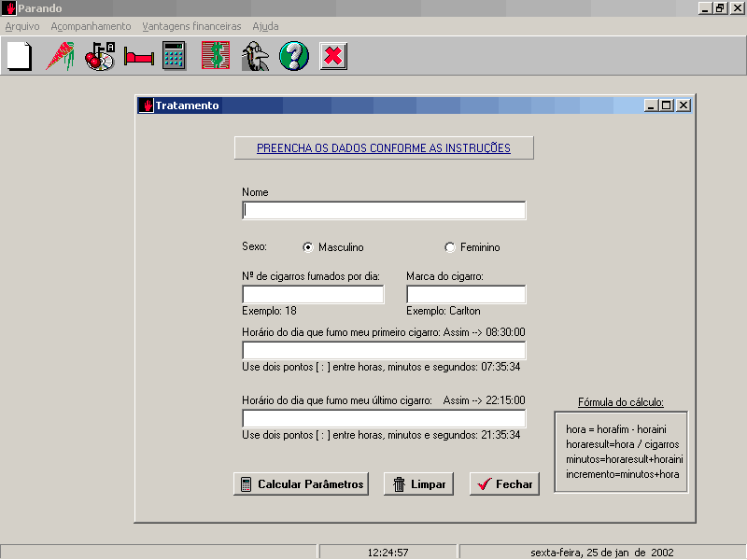The image size is (747, 560).
Task: Open the Vantagens financeiras menu
Action: 191,26
